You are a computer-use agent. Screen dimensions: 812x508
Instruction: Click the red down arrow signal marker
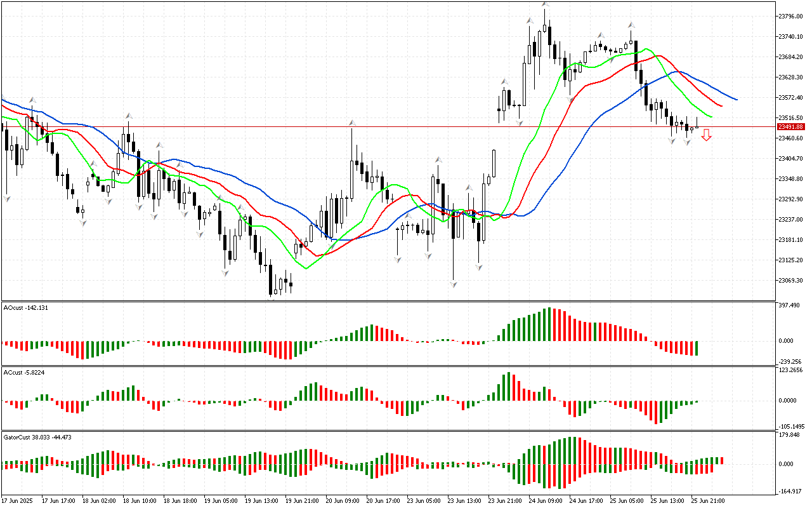pyautogui.click(x=706, y=135)
